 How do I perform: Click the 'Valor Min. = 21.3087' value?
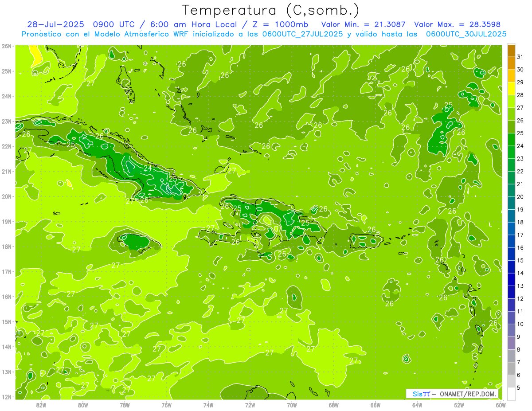point(363,24)
